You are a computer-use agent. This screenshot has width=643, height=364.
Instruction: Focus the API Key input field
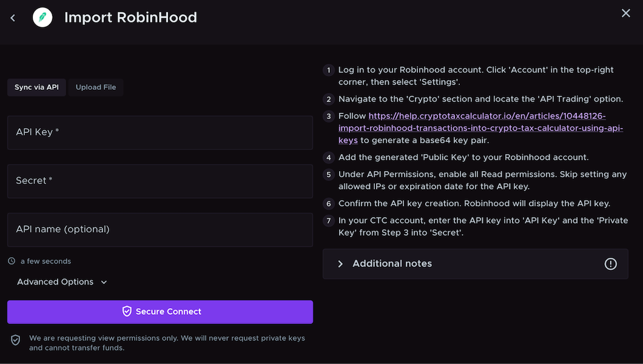[x=160, y=132]
